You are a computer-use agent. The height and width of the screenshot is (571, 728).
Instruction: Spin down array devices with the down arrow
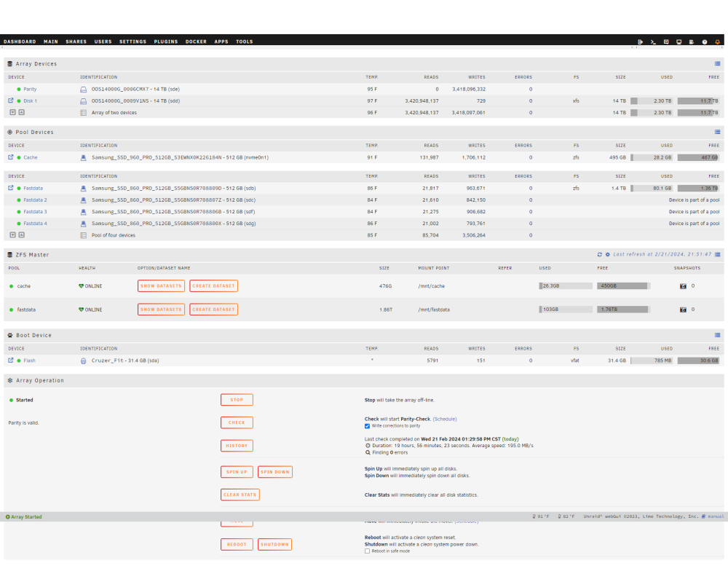pos(13,112)
